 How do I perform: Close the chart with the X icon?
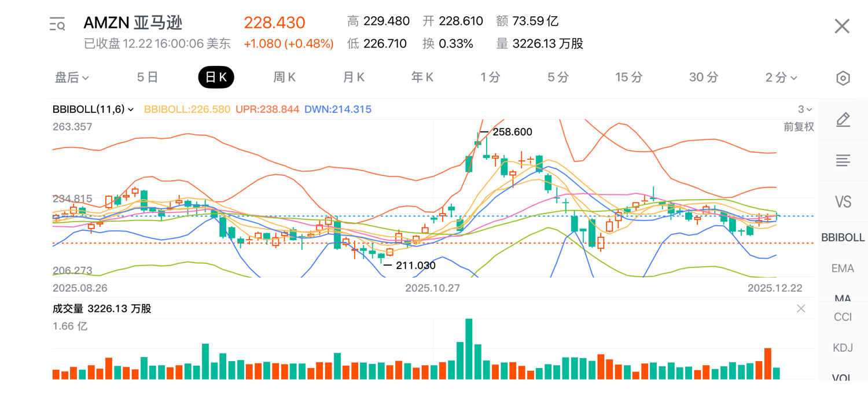point(842,26)
